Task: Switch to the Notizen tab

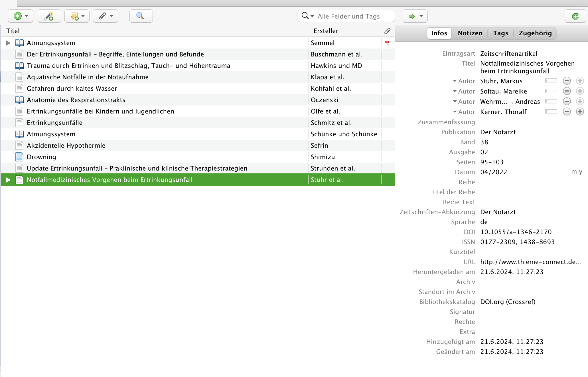Action: [470, 33]
